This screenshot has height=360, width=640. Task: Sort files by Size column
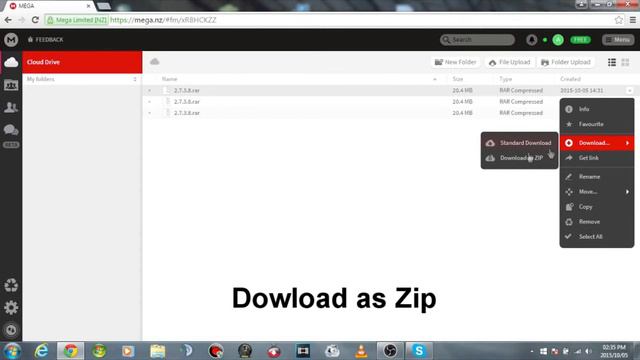(x=458, y=79)
